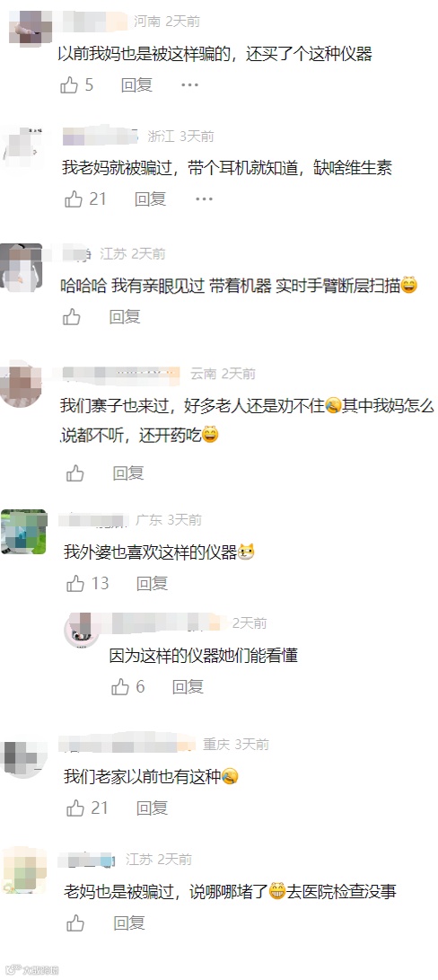Like the Jiangsu comment about 手臂断层扫描
Image resolution: width=438 pixels, height=980 pixels.
[72, 317]
